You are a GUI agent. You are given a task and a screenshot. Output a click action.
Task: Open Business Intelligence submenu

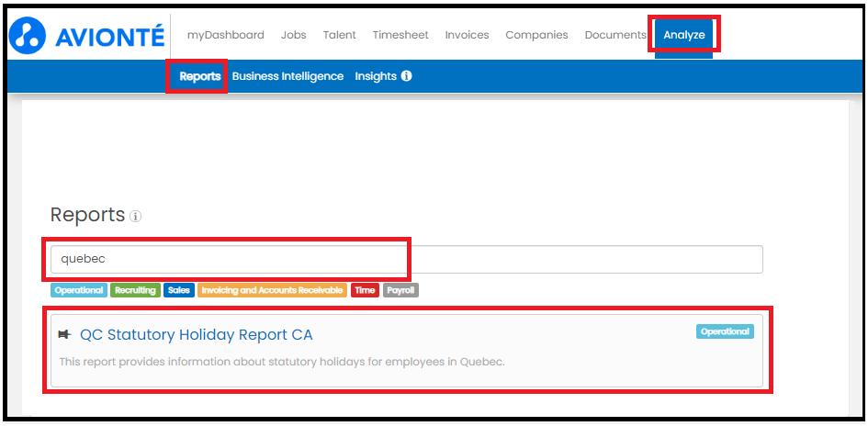[287, 76]
